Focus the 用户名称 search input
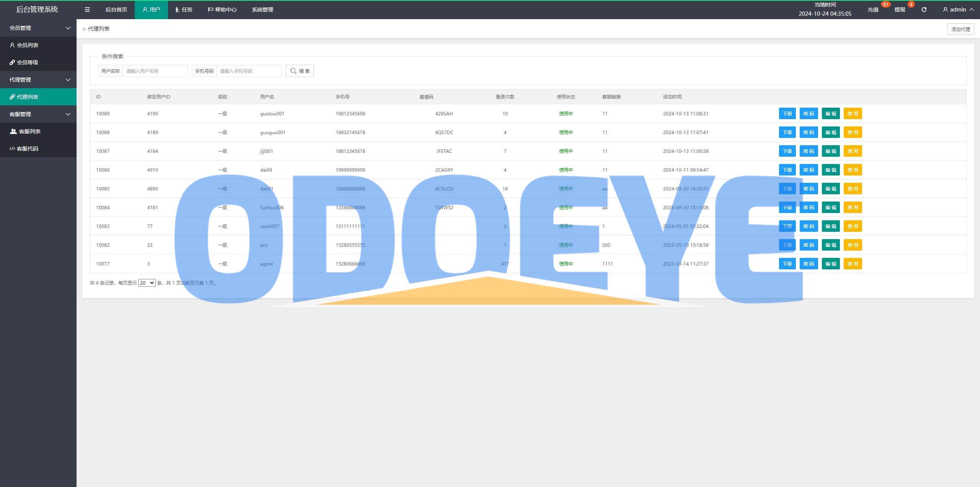 [155, 71]
